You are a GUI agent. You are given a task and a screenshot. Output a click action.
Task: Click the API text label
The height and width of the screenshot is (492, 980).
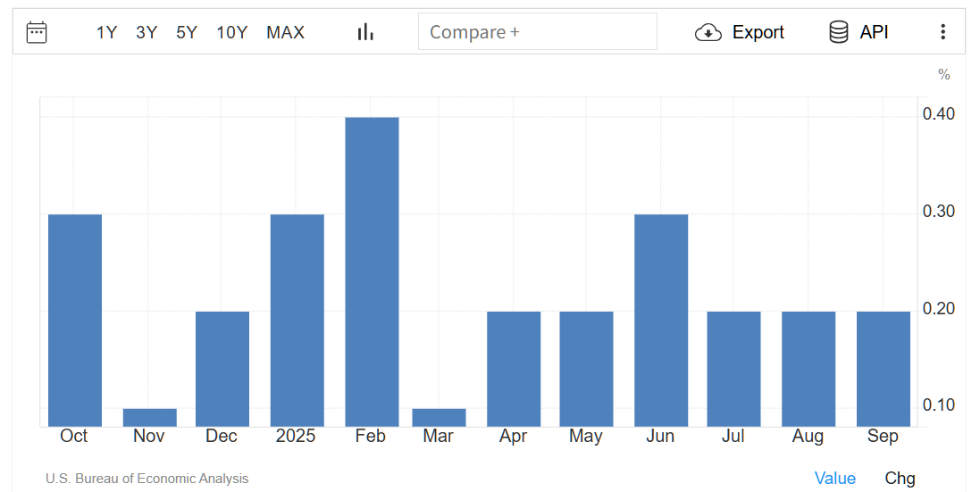point(874,32)
